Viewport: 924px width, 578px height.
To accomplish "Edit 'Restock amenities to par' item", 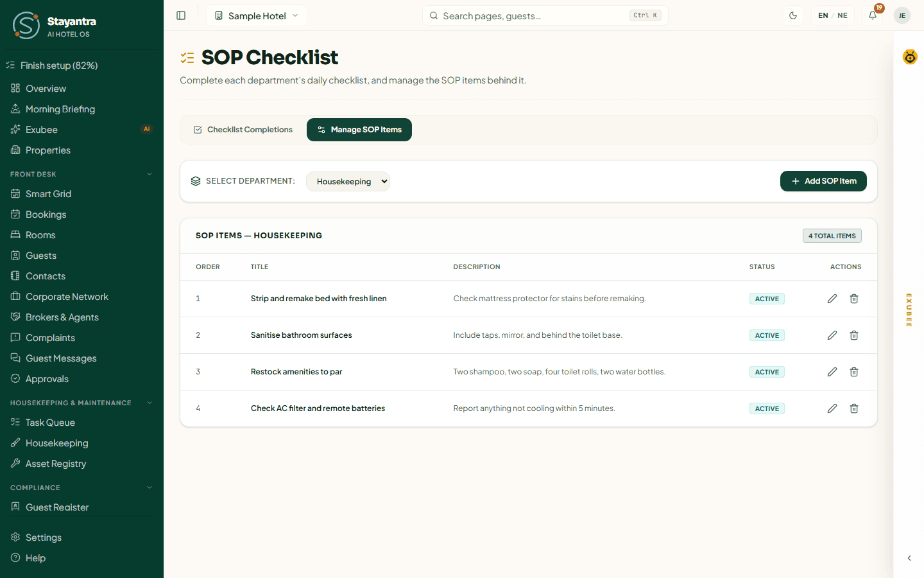I will [832, 372].
